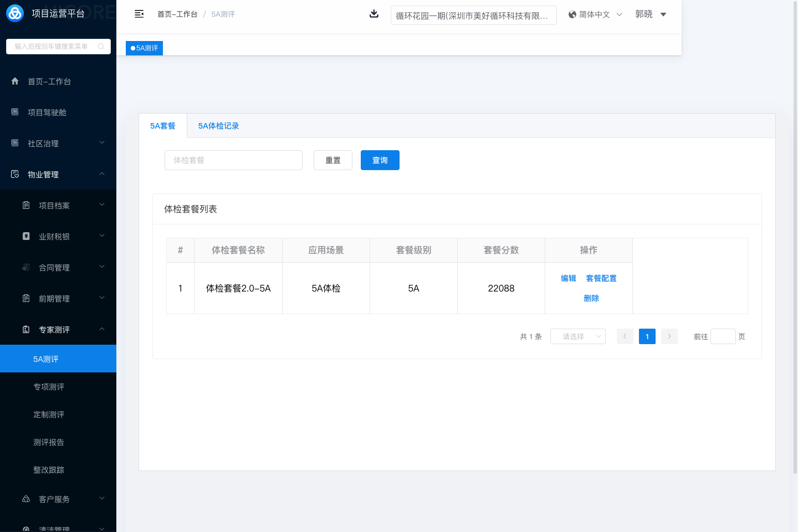Click the 客户服务 sidebar icon
This screenshot has width=798, height=532.
(26, 499)
